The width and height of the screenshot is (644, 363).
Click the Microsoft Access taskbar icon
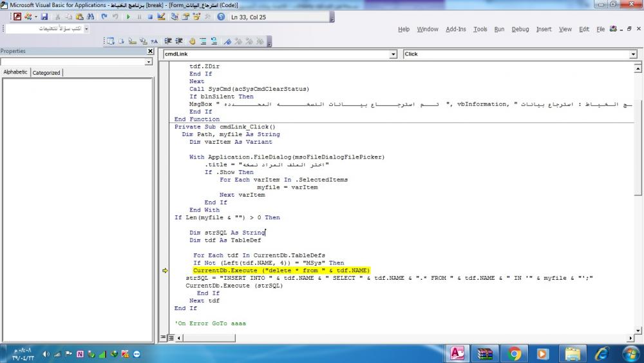[457, 353]
